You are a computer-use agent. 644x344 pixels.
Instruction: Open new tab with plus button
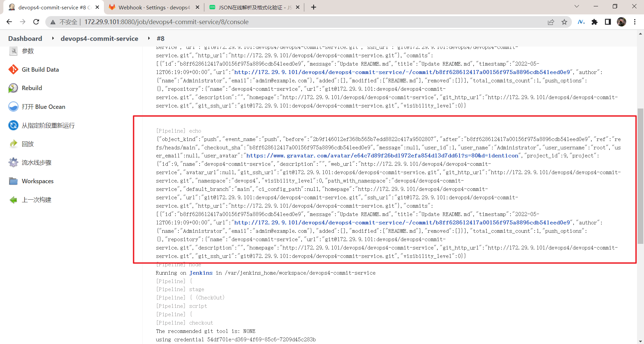click(x=313, y=7)
